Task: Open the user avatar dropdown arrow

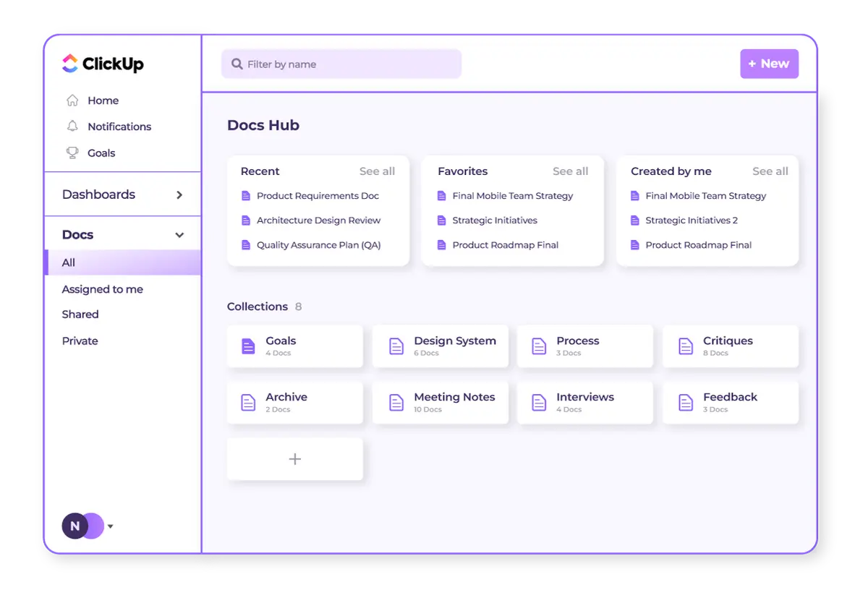Action: (x=111, y=526)
